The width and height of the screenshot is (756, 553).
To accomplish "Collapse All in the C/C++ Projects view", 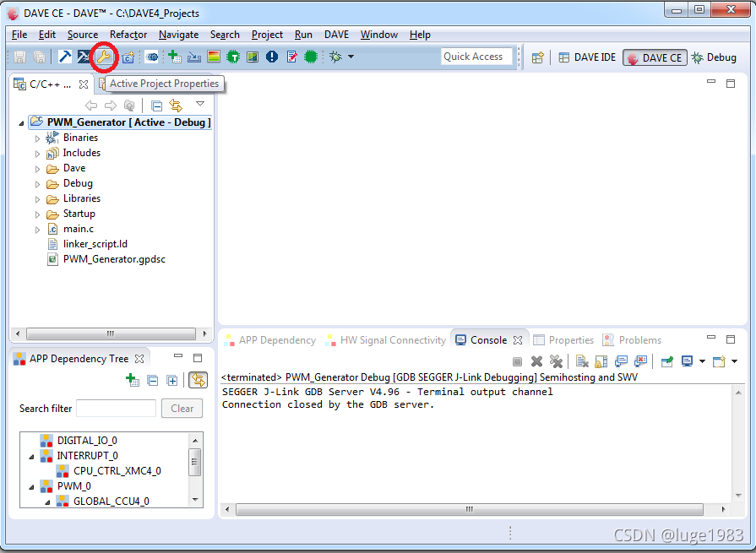I will tap(156, 106).
